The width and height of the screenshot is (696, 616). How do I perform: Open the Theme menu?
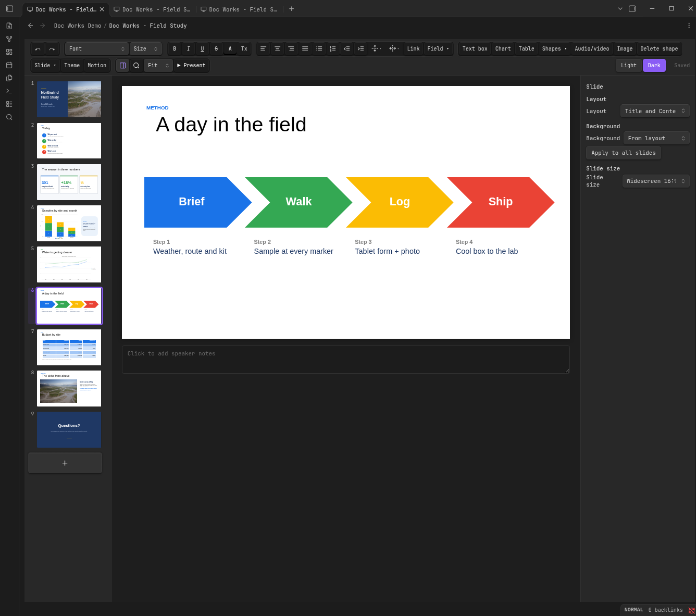coord(72,66)
